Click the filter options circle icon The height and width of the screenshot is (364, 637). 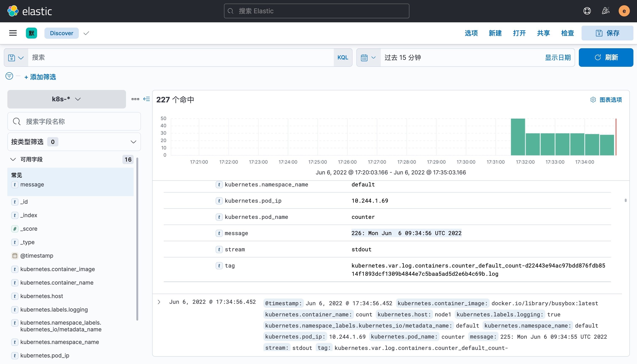pyautogui.click(x=9, y=76)
